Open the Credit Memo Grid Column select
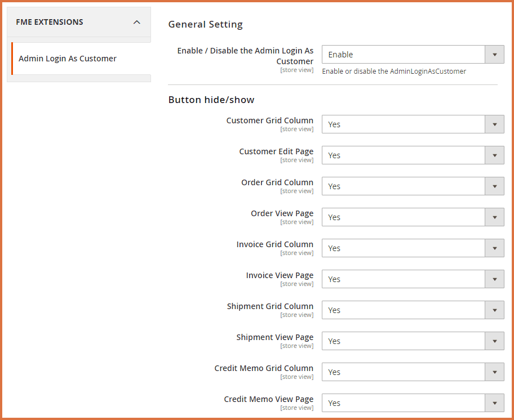 coord(412,372)
